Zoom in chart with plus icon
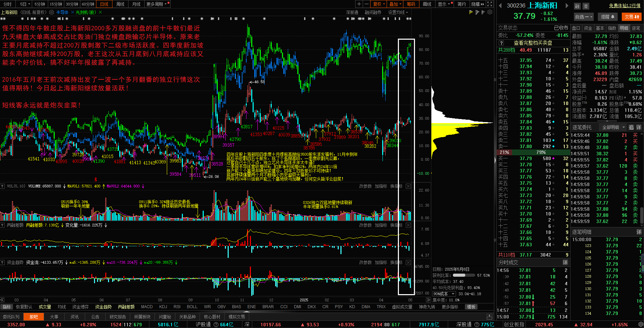This screenshot has height=328, width=644. [x=359, y=4]
